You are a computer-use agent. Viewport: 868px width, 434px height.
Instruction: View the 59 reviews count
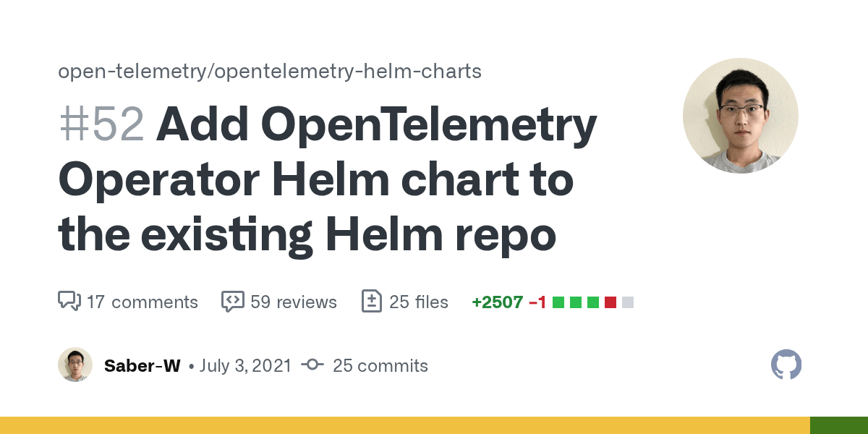point(294,302)
